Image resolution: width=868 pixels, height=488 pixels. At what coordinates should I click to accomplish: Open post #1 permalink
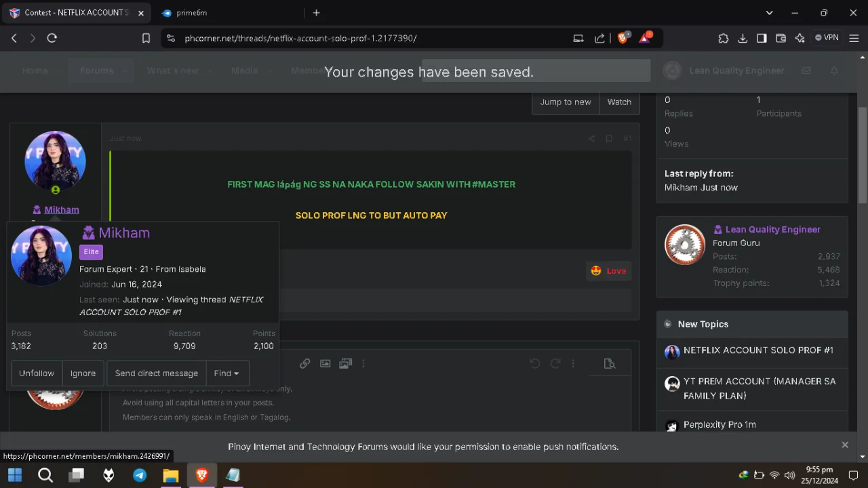(627, 138)
